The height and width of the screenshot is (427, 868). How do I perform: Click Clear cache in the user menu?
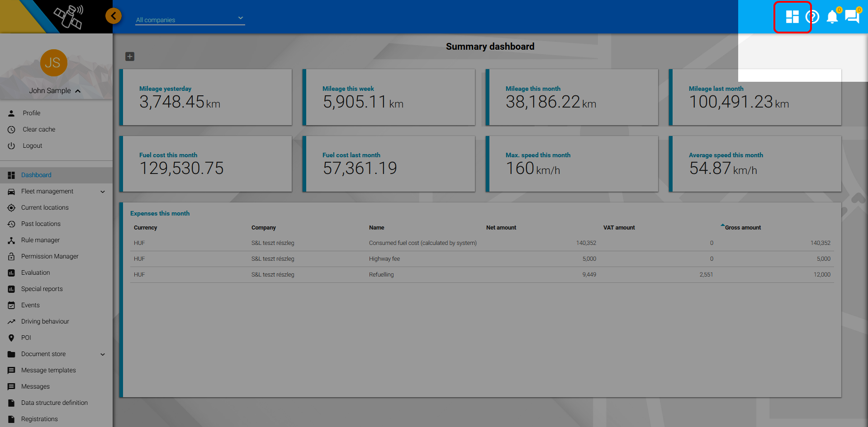[x=39, y=130]
